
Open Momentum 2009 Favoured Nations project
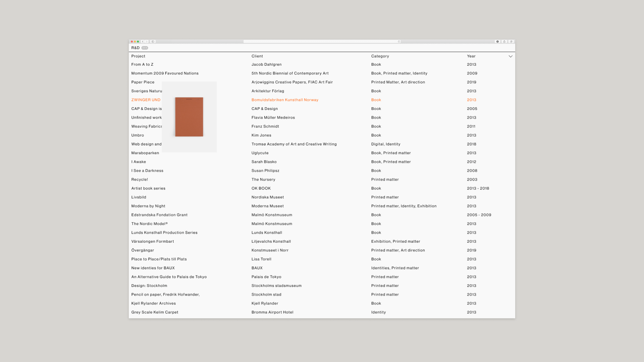pos(165,73)
